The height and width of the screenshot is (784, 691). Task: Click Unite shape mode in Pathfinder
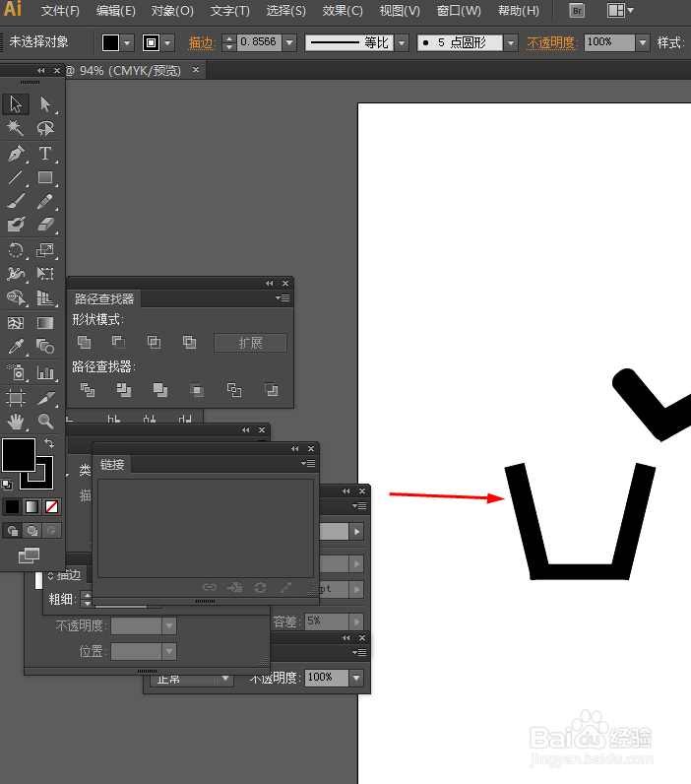[x=84, y=343]
